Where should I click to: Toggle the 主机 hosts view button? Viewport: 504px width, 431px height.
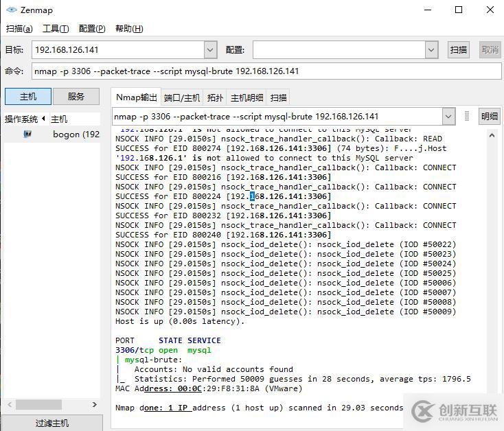27,97
